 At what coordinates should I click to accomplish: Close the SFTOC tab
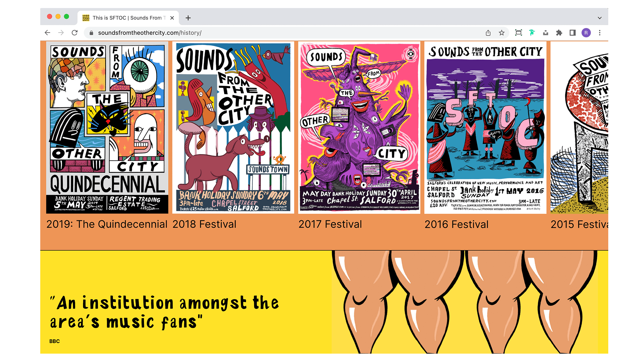tap(172, 18)
